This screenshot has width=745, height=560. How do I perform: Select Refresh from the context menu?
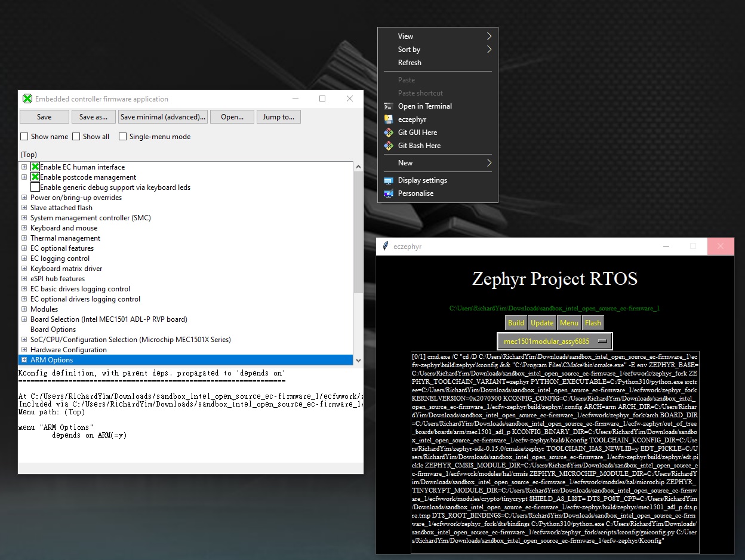410,63
